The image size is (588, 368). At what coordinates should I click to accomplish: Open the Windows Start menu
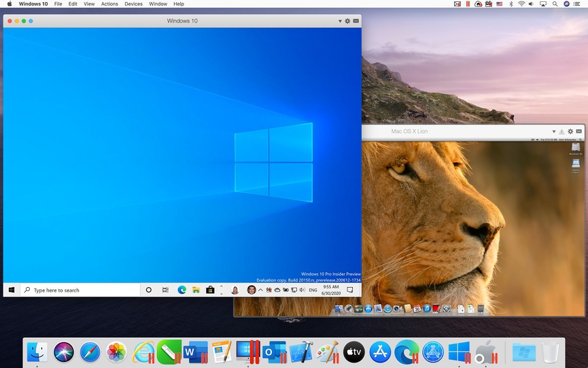pyautogui.click(x=12, y=290)
